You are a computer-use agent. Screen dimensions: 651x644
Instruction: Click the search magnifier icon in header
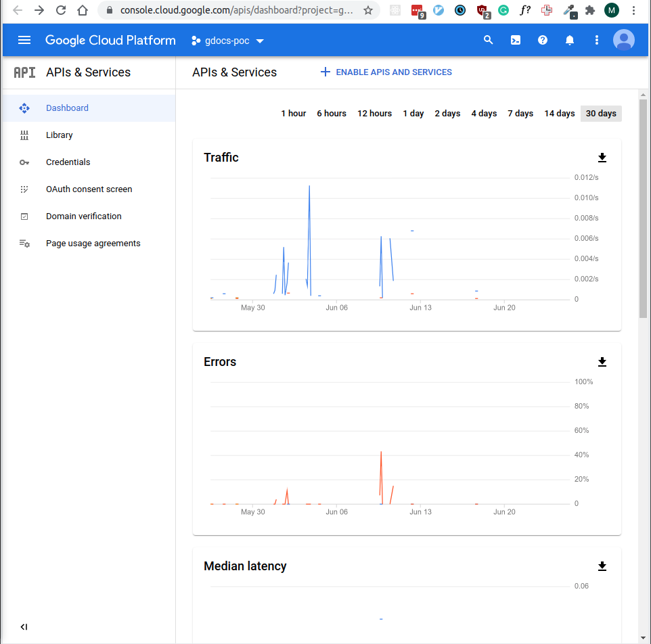[489, 41]
